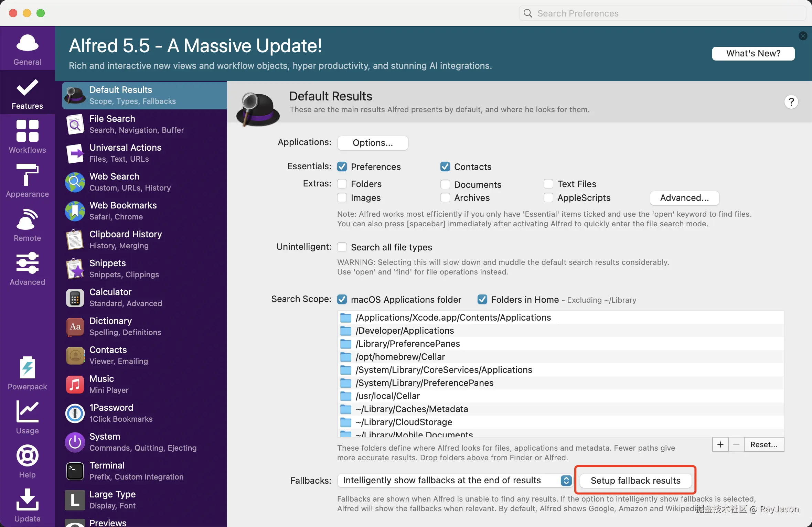Screen dimensions: 812x527
Task: Click the Powerpack lightning icon
Action: (x=27, y=368)
